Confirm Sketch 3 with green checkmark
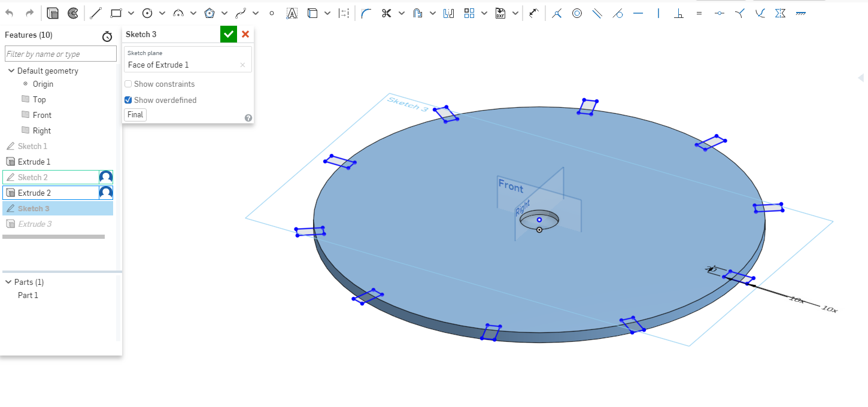Viewport: 868px width, 407px height. coord(229,34)
